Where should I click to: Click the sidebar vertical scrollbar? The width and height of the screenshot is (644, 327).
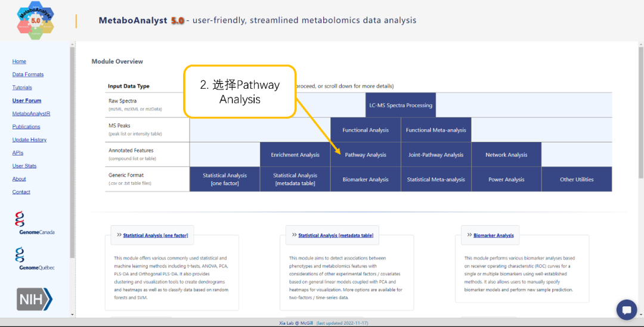point(72,152)
